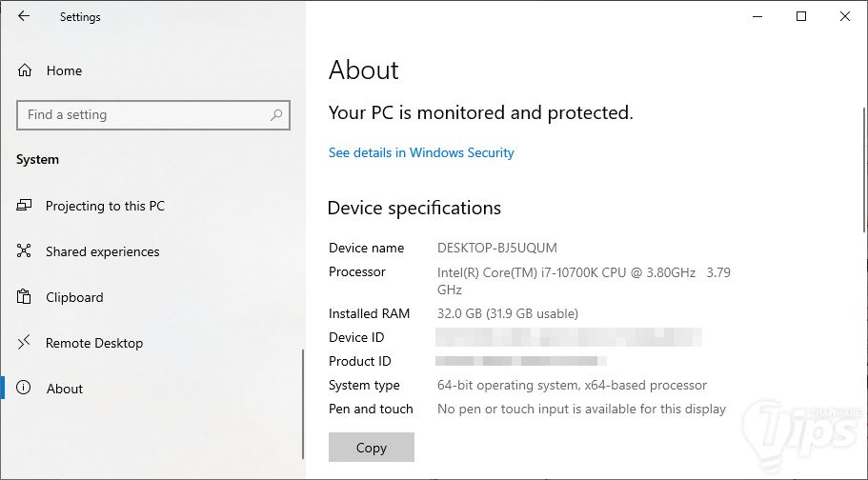The image size is (868, 480).
Task: Click the Shared experiences icon
Action: [25, 251]
